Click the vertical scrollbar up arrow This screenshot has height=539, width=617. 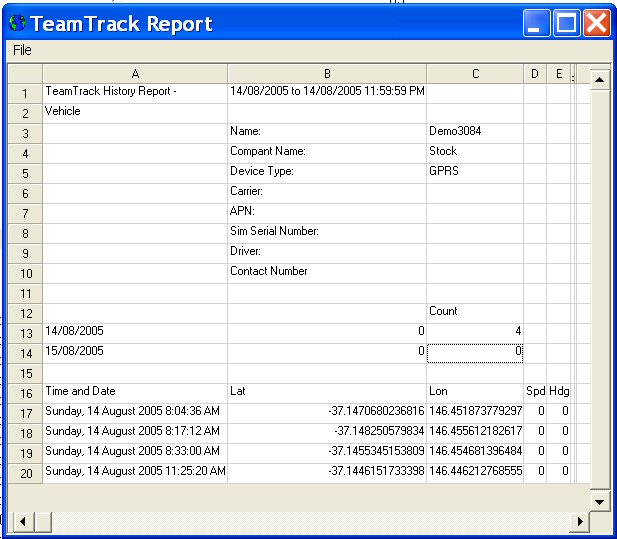(600, 80)
